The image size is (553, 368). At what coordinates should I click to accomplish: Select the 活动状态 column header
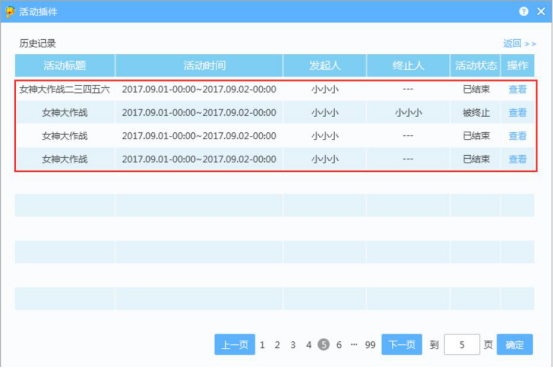click(475, 65)
